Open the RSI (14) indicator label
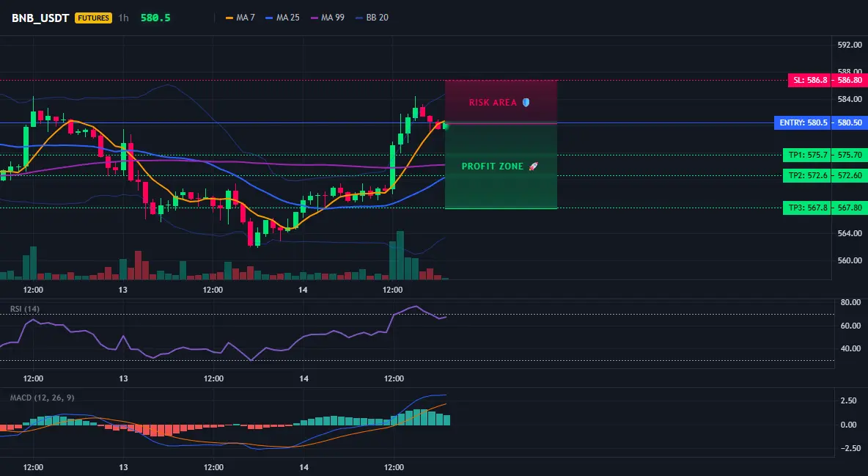The image size is (868, 476). point(25,309)
